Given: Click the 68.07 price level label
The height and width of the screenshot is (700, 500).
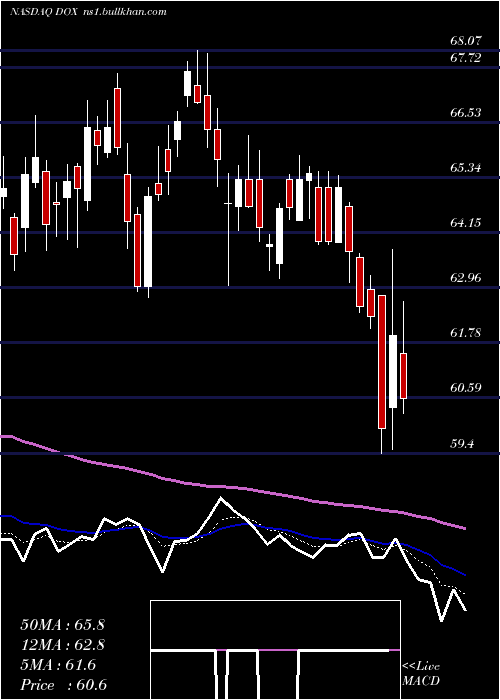Looking at the screenshot, I should point(466,41).
